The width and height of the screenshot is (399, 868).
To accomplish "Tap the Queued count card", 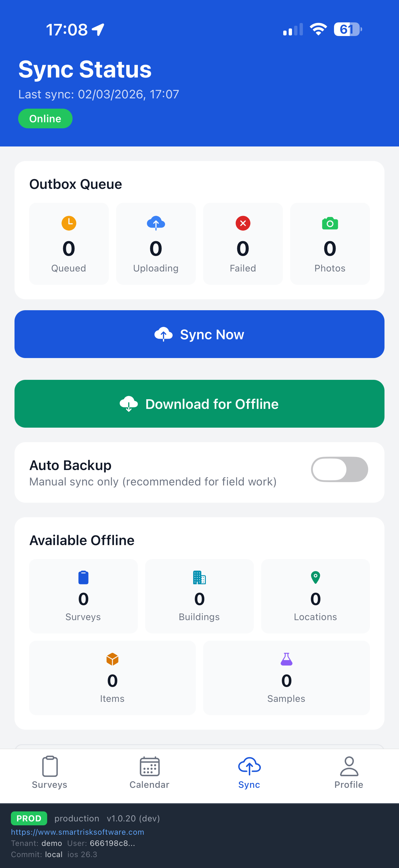I will (x=69, y=244).
